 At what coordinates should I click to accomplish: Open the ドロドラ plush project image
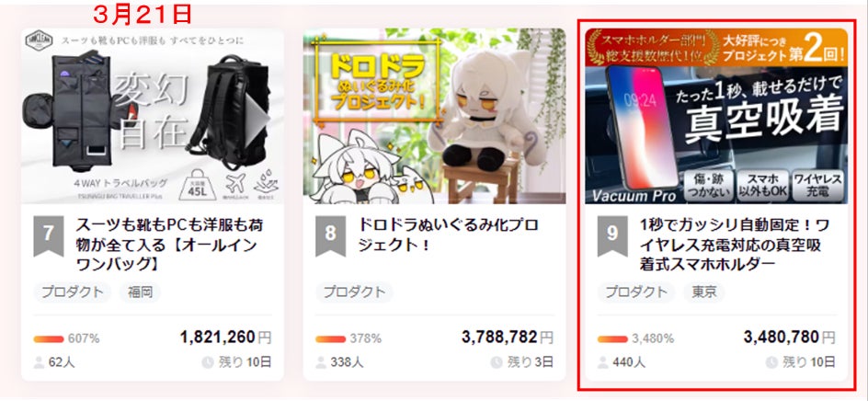point(435,116)
